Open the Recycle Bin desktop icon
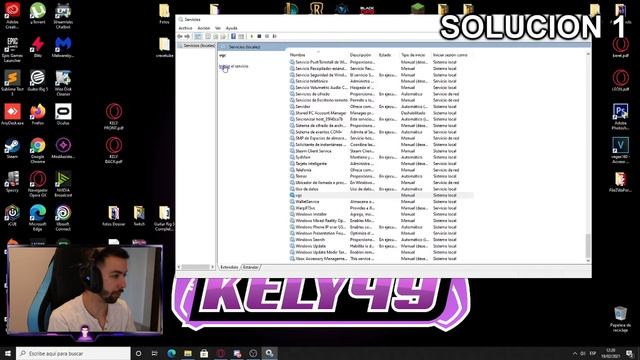640x360 pixels. pyautogui.click(x=620, y=319)
